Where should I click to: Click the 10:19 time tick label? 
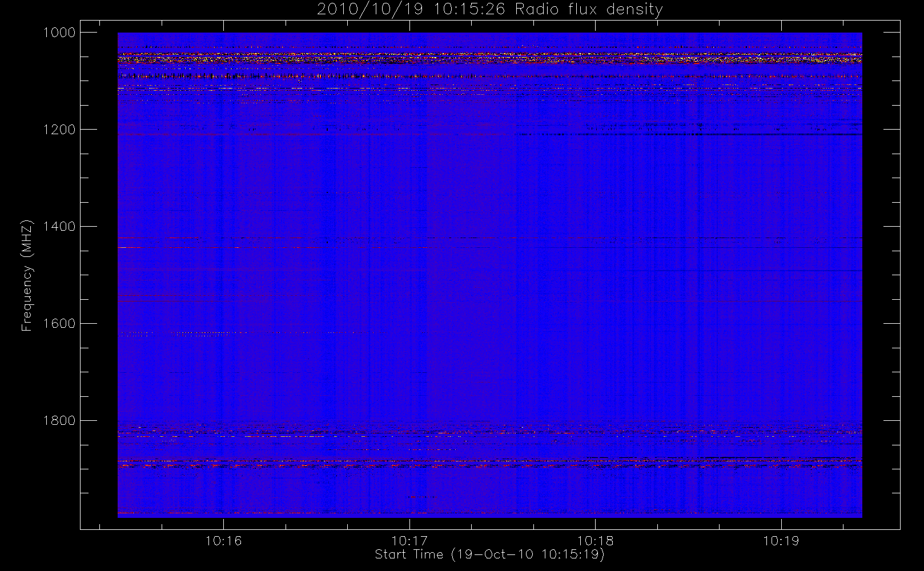pyautogui.click(x=781, y=541)
